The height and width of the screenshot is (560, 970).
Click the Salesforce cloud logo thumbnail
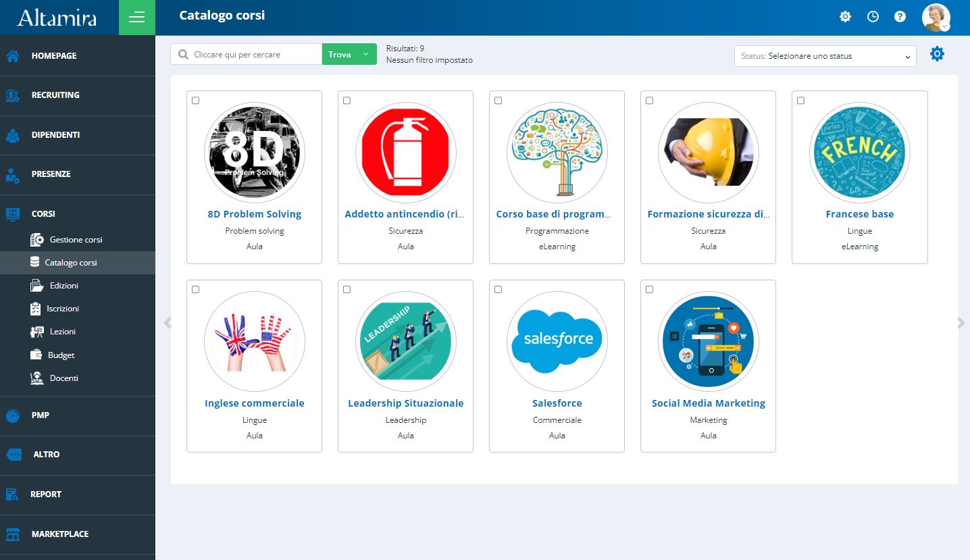point(557,341)
